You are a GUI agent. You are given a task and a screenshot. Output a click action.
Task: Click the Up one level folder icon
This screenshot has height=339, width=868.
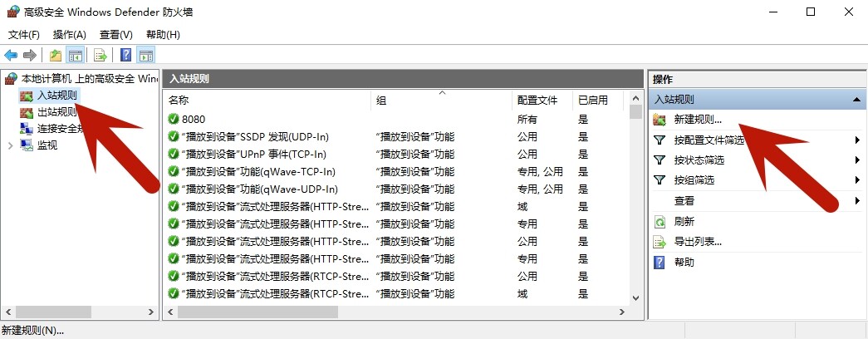click(55, 56)
